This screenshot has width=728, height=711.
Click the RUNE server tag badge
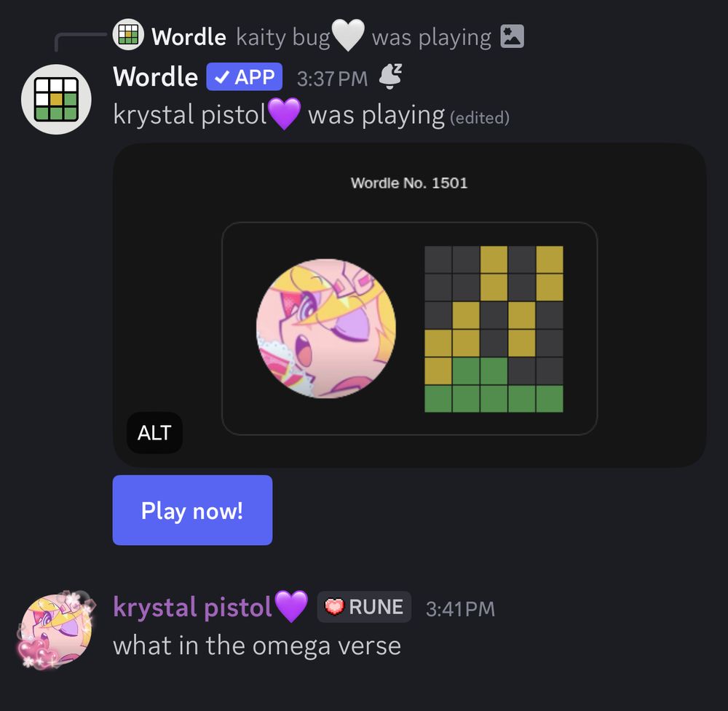click(x=364, y=607)
